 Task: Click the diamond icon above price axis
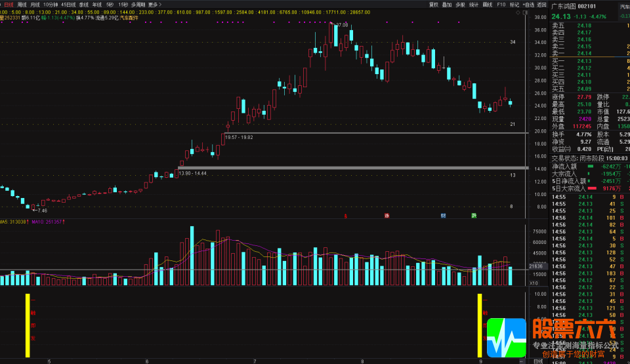[518, 12]
